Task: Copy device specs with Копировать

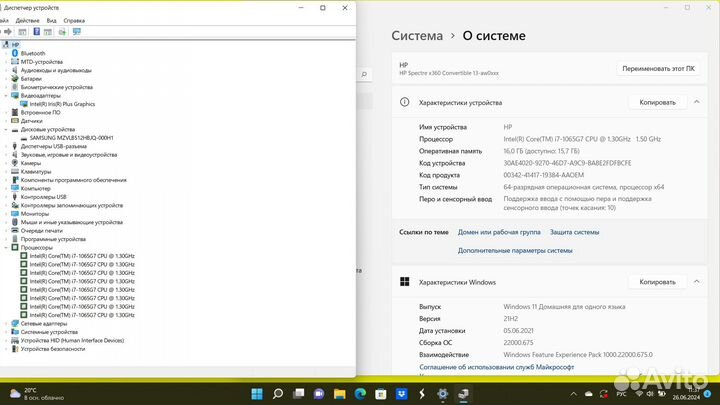Action: (657, 102)
